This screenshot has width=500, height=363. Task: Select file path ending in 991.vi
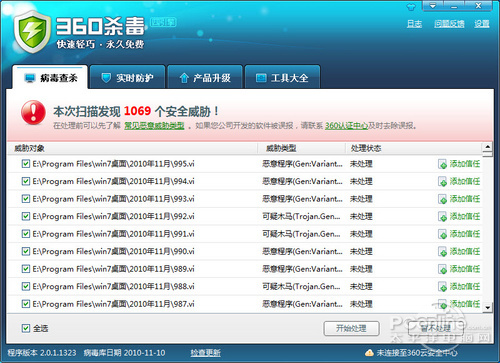point(113,234)
